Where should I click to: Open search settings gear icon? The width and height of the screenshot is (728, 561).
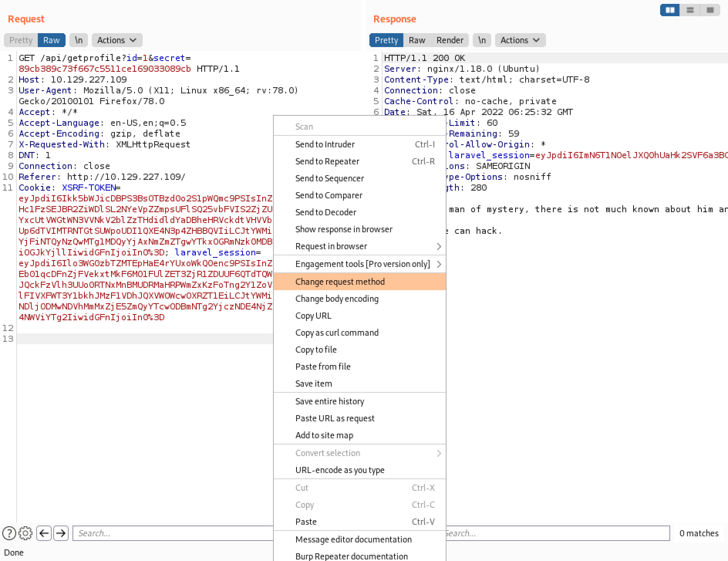click(x=25, y=533)
